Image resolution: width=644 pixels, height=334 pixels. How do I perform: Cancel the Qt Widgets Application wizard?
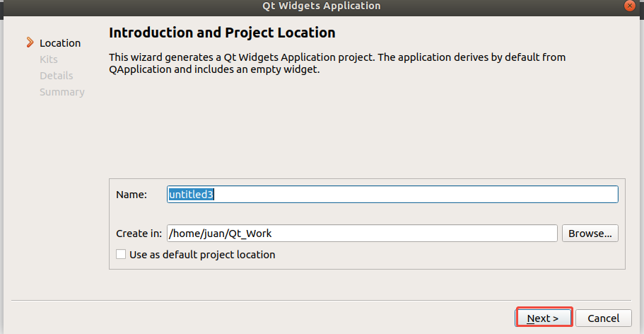(x=603, y=318)
